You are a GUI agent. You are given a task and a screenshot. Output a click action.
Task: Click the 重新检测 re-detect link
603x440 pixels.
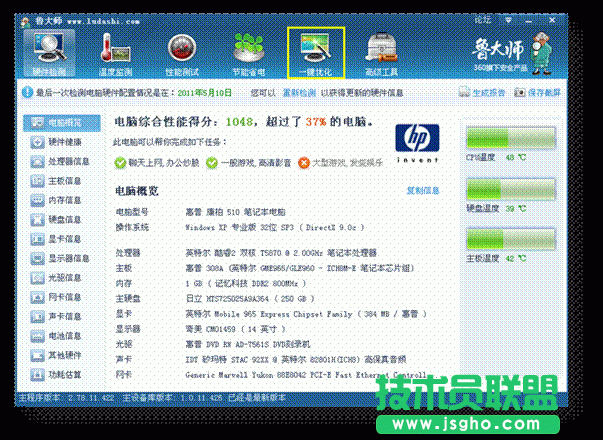coord(299,93)
